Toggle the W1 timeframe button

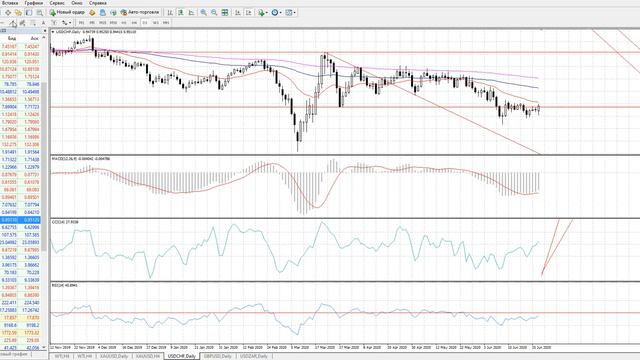point(156,23)
